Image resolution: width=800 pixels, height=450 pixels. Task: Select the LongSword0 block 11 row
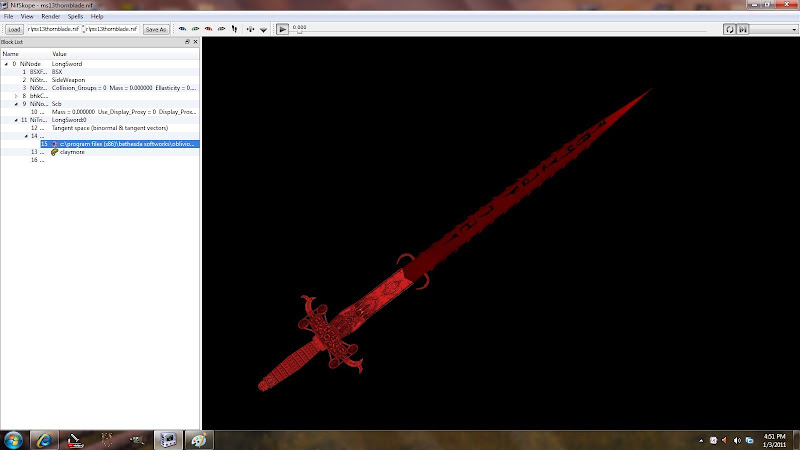click(x=100, y=120)
